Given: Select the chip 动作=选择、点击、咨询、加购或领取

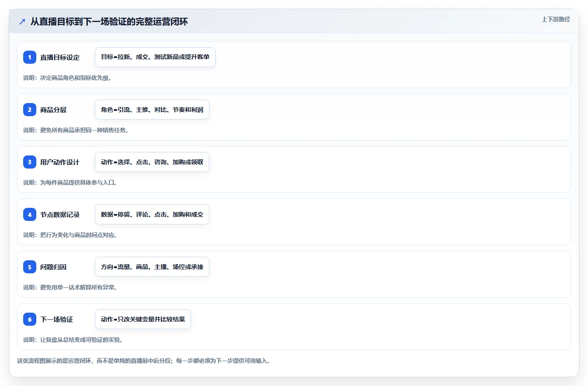Looking at the screenshot, I should 152,162.
